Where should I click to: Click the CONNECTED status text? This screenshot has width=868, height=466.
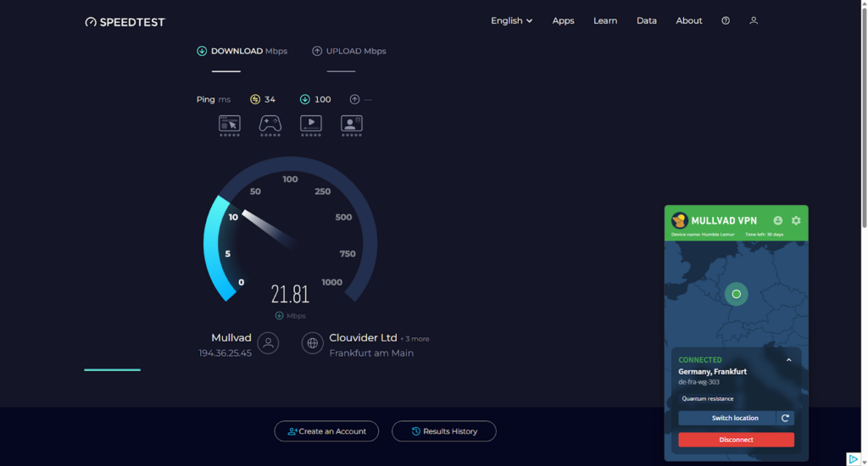click(699, 360)
